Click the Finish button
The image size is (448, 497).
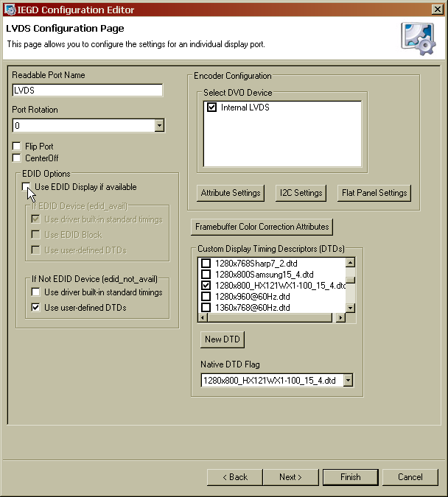click(x=351, y=477)
